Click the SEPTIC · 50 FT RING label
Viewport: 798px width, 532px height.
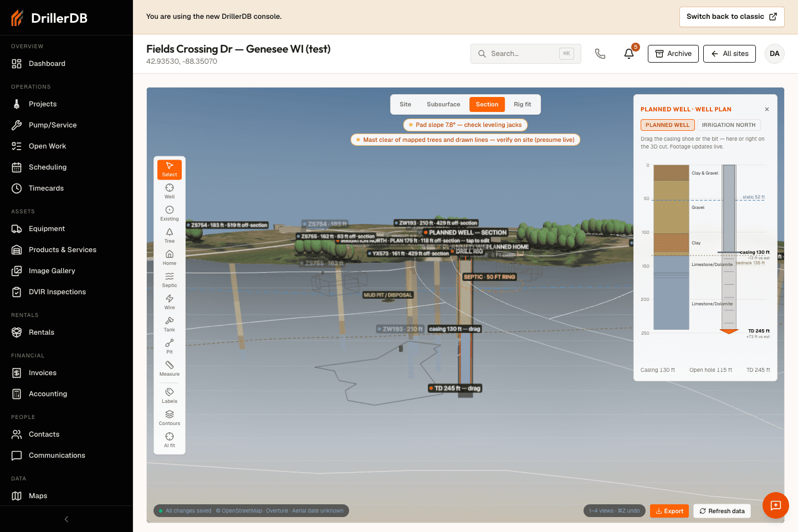tap(489, 277)
